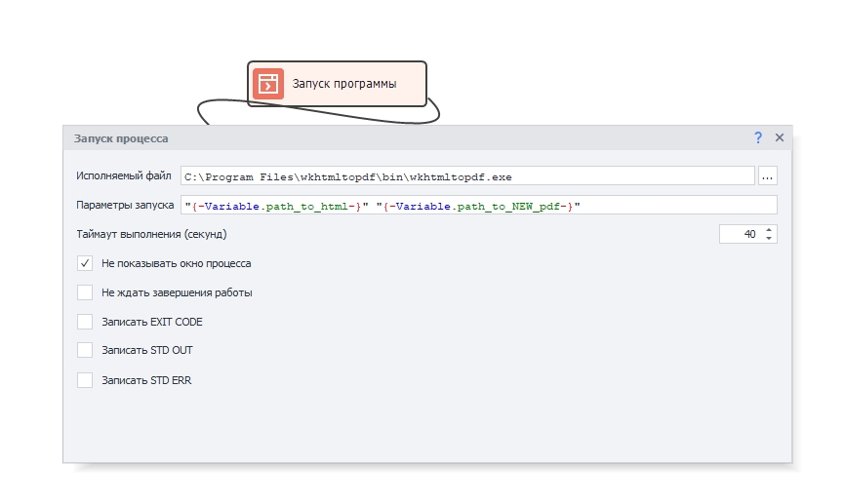Close the "Запуск процесса" dialog

pyautogui.click(x=780, y=138)
